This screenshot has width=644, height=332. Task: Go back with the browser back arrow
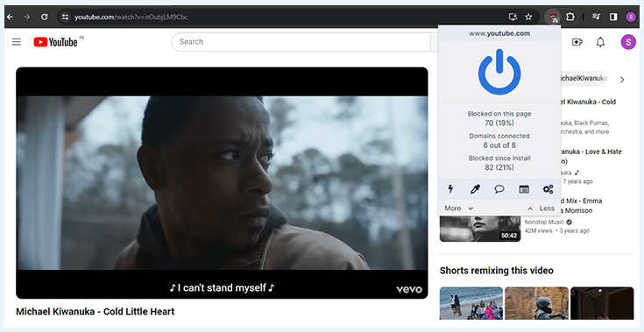pyautogui.click(x=11, y=17)
